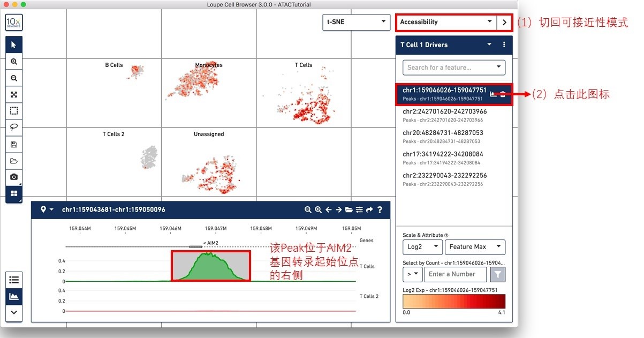Click the Scale & Attribute help icon
This screenshot has height=338, width=644.
tap(446, 235)
